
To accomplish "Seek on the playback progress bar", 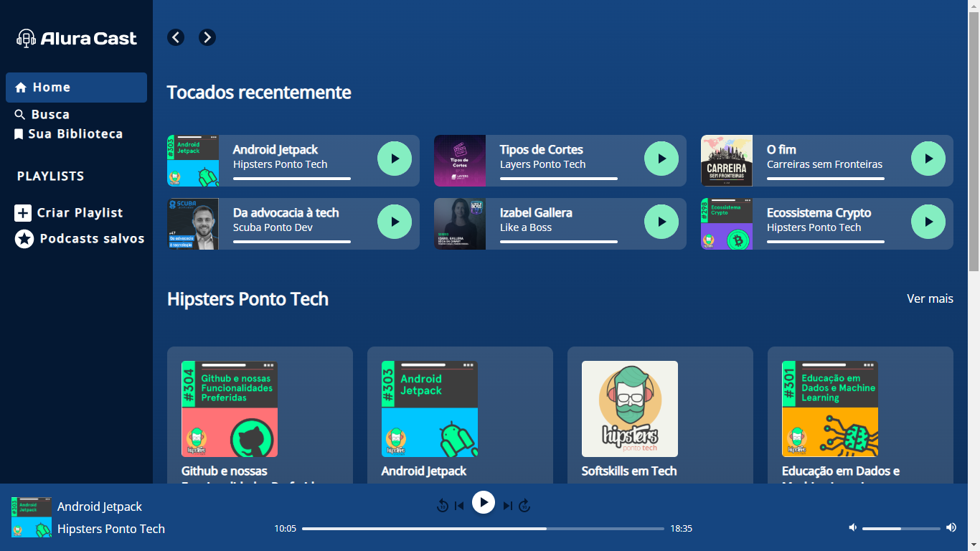I will tap(483, 529).
